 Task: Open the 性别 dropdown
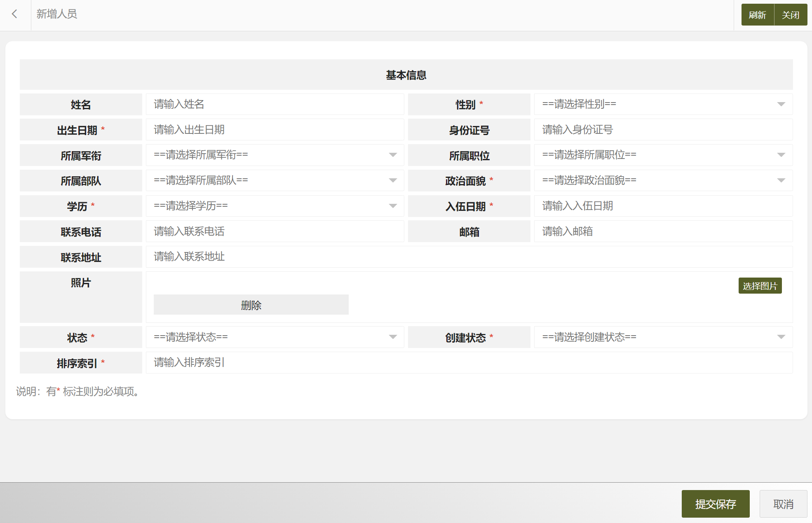[663, 104]
